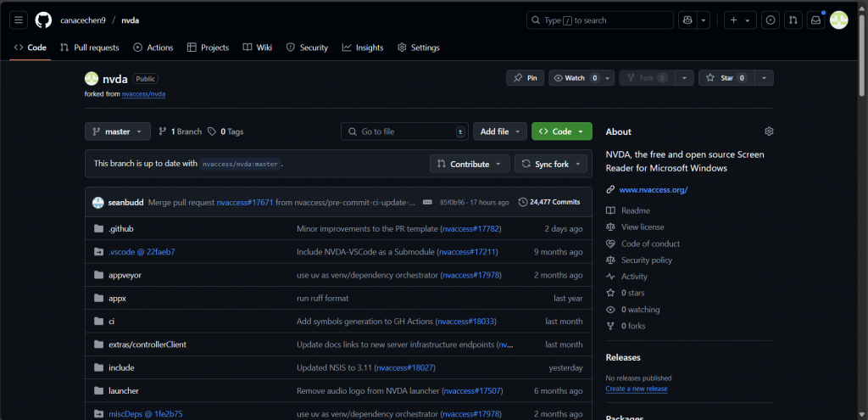Click the .vscode submodule icon
The image size is (868, 420).
(99, 252)
